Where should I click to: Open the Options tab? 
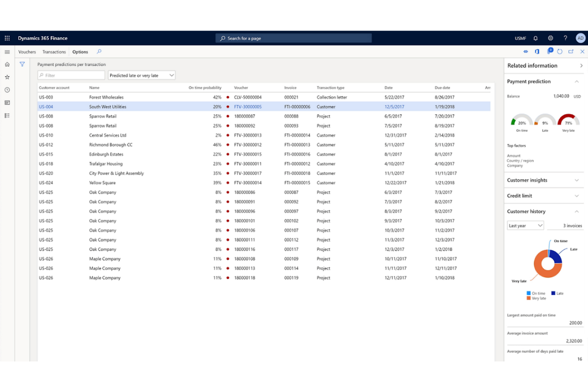(x=80, y=52)
